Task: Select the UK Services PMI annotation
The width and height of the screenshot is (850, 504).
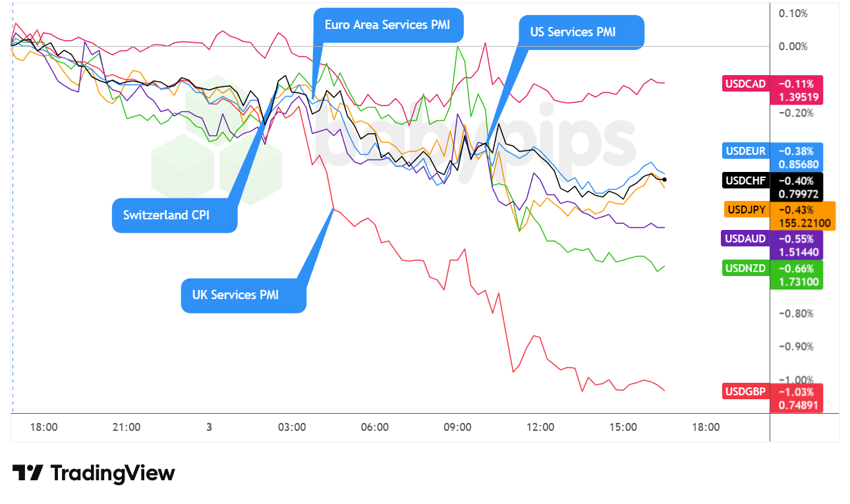Action: [x=235, y=295]
